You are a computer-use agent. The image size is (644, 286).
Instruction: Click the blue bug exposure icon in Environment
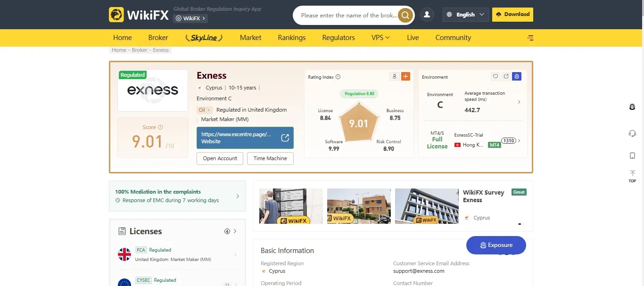(x=517, y=76)
